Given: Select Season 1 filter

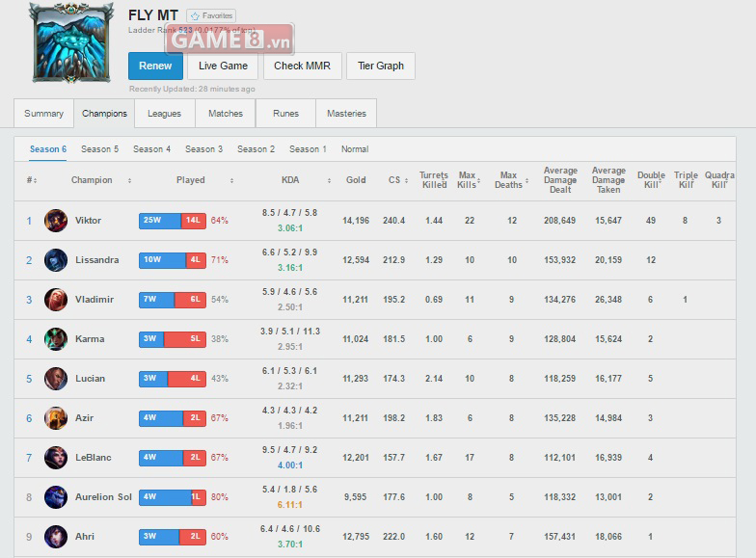Looking at the screenshot, I should [308, 149].
